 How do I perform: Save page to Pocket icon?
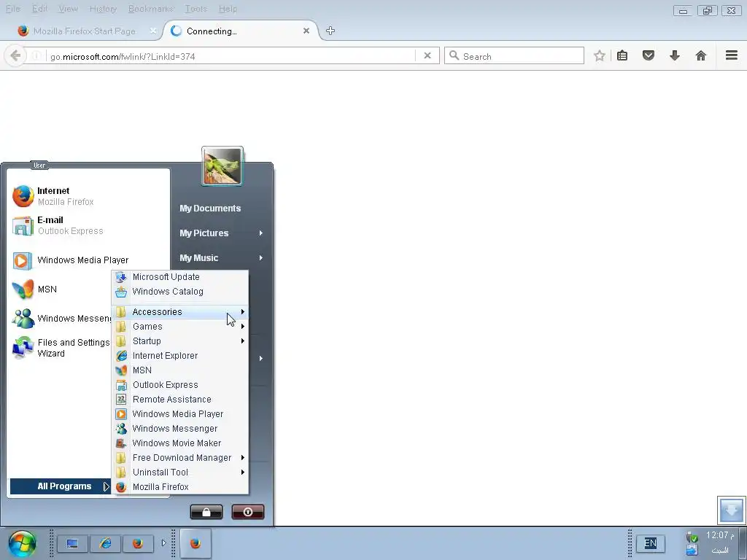[x=649, y=55]
